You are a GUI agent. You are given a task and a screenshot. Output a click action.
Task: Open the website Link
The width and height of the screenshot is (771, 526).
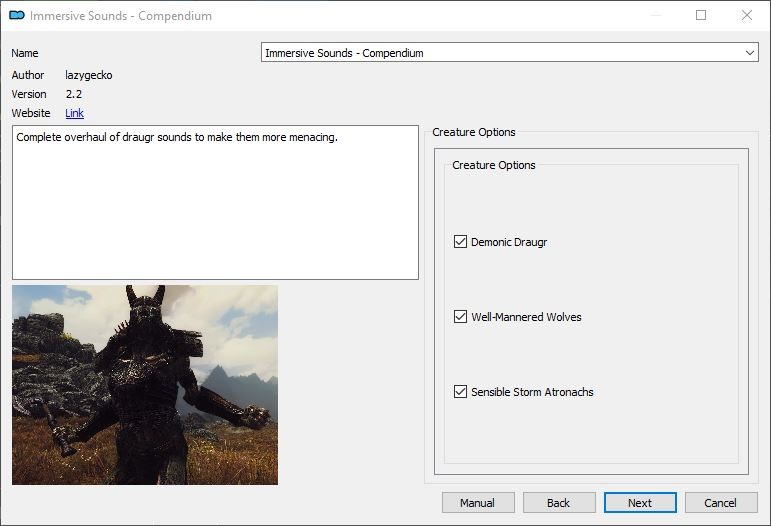(74, 113)
